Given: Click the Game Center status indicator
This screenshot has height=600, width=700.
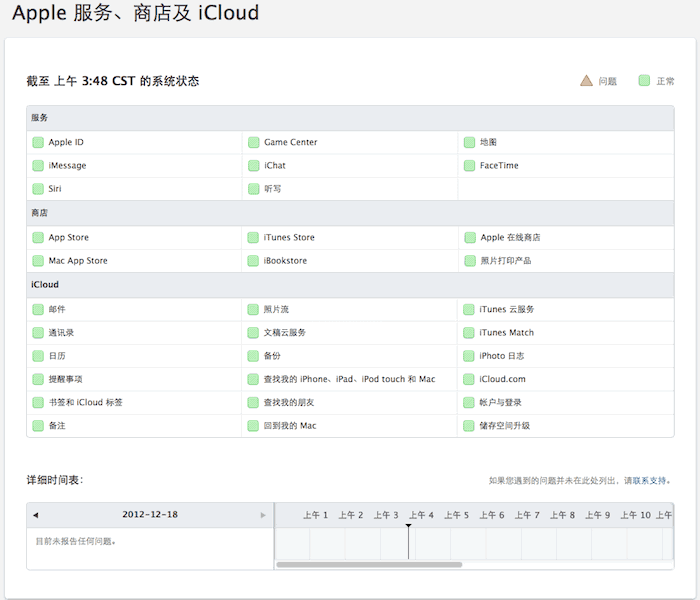Looking at the screenshot, I should pos(254,142).
